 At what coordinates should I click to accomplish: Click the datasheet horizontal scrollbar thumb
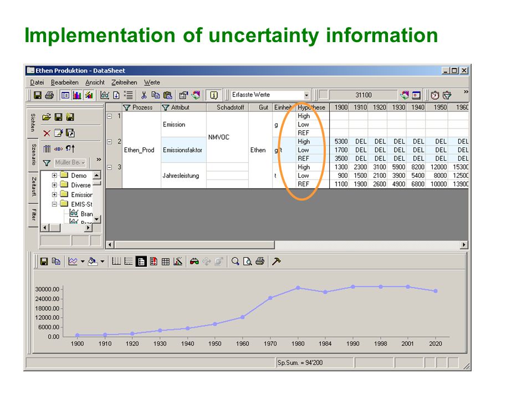(x=195, y=244)
